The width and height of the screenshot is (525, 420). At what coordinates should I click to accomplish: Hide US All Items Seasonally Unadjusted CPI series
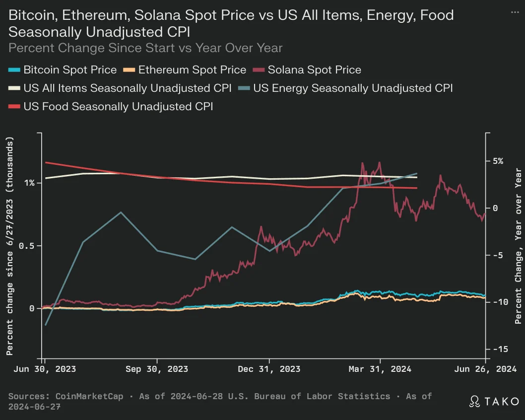120,88
